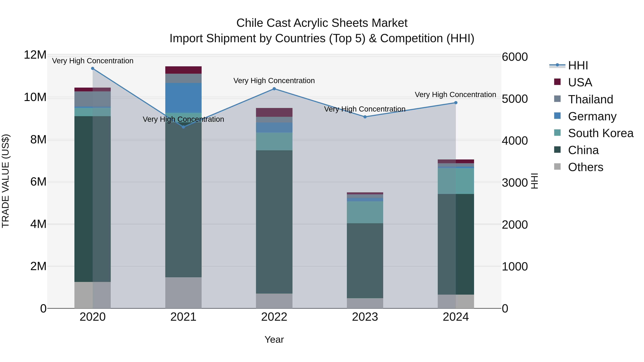Click the HHI data point for 2023
The height and width of the screenshot is (362, 644).
[x=365, y=117]
